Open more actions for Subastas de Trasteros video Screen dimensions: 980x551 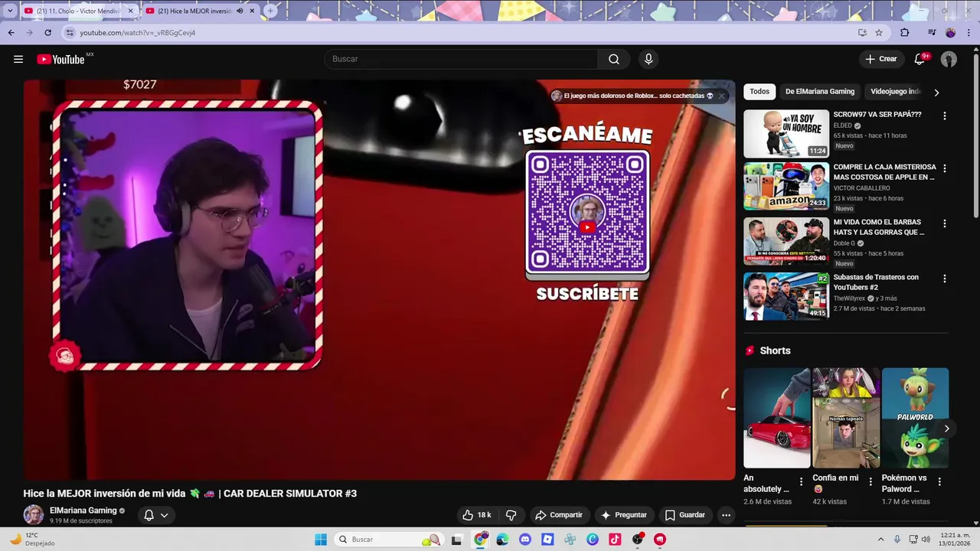[944, 279]
